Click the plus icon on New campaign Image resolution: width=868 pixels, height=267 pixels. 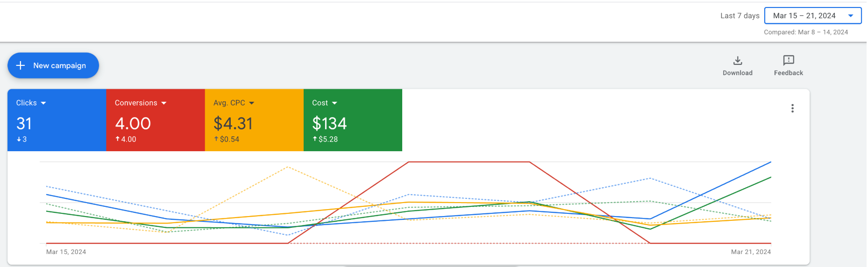click(x=21, y=65)
